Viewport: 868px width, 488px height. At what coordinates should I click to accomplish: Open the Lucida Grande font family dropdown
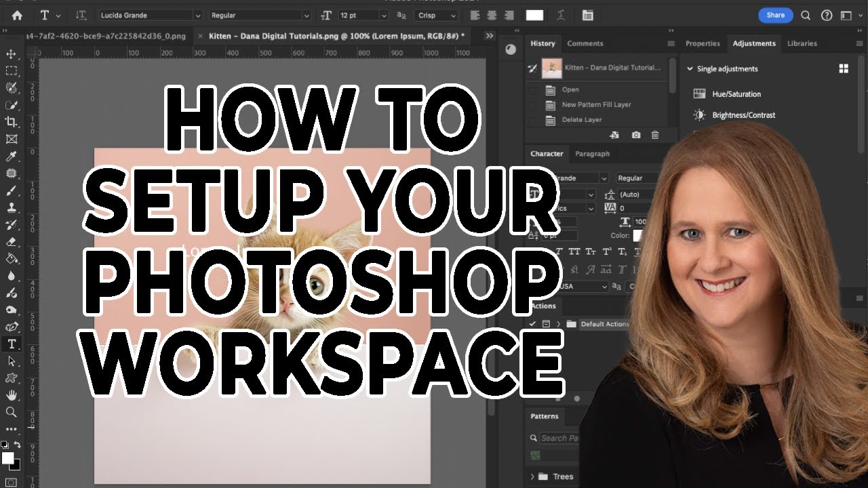click(198, 15)
